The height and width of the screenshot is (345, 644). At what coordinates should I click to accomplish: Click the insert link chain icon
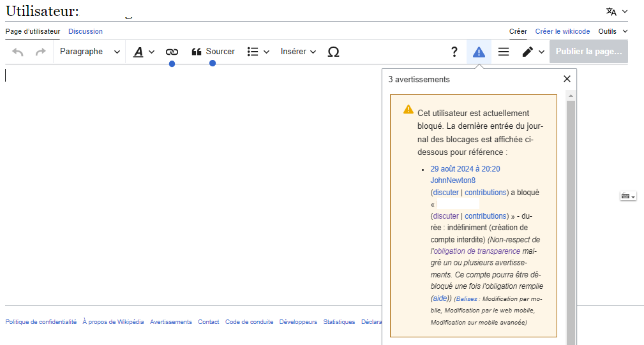[x=172, y=52]
